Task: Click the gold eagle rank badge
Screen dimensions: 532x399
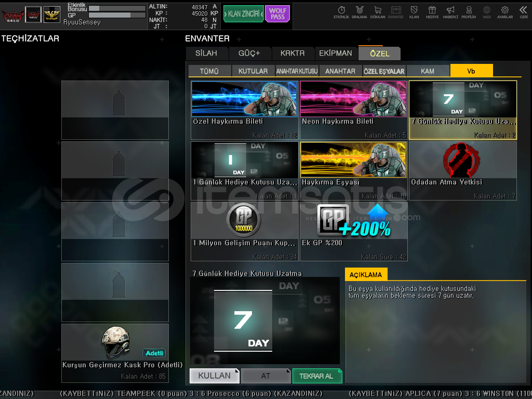Action: click(x=52, y=15)
